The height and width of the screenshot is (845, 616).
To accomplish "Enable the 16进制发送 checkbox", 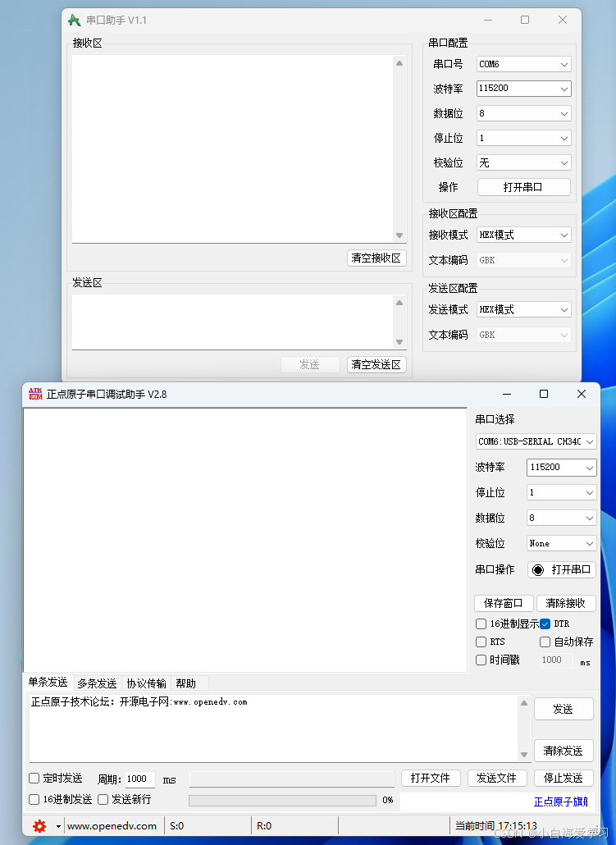I will coord(34,799).
